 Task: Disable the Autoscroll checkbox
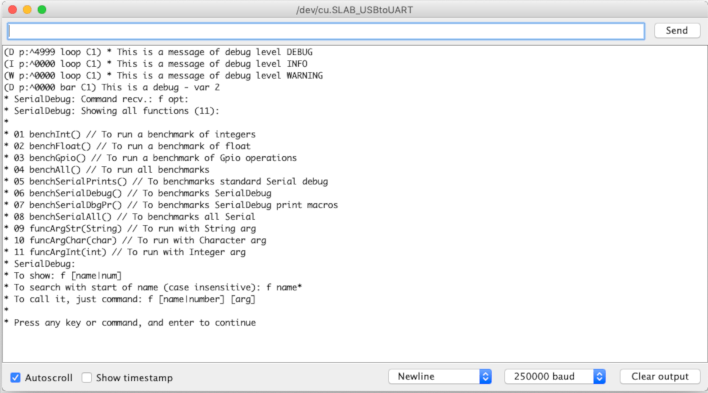pyautogui.click(x=15, y=378)
